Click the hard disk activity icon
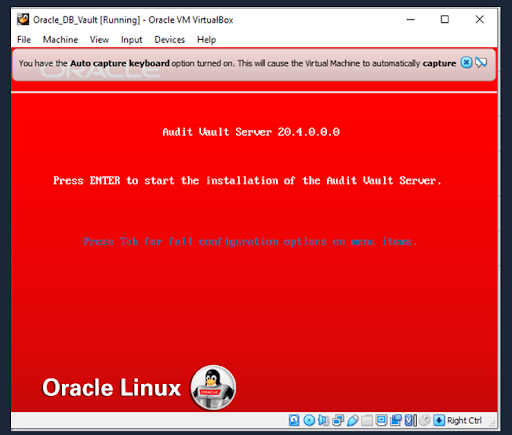Viewport: 512px width, 435px height. pos(294,420)
